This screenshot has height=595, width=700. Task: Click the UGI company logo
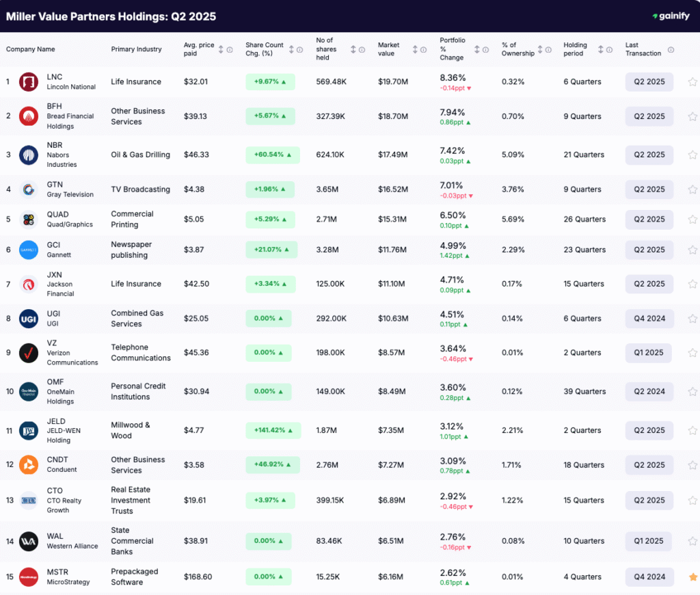[x=29, y=319]
